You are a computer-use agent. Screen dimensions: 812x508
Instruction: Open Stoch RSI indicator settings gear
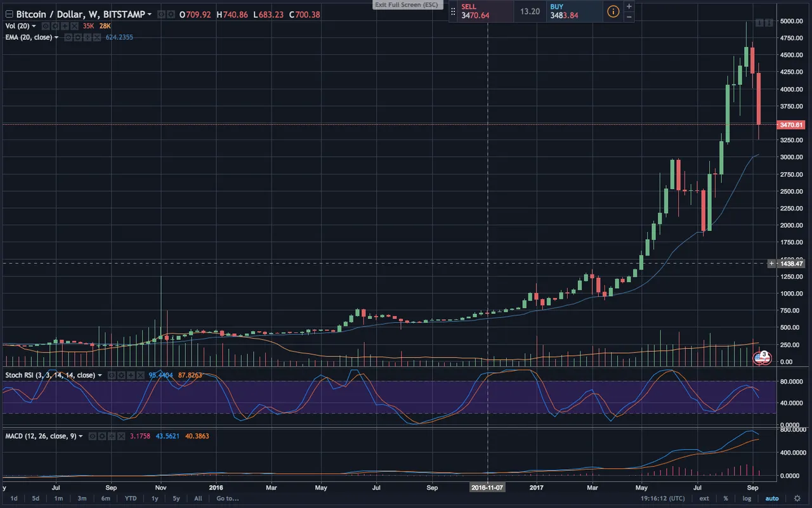121,375
